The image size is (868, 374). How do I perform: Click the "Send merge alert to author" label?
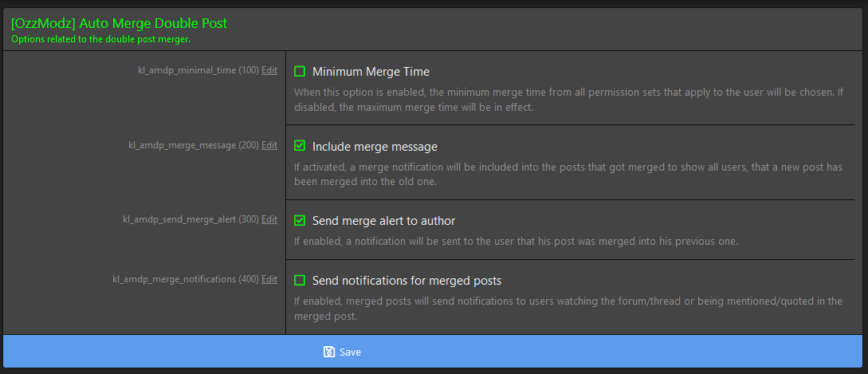(x=383, y=221)
